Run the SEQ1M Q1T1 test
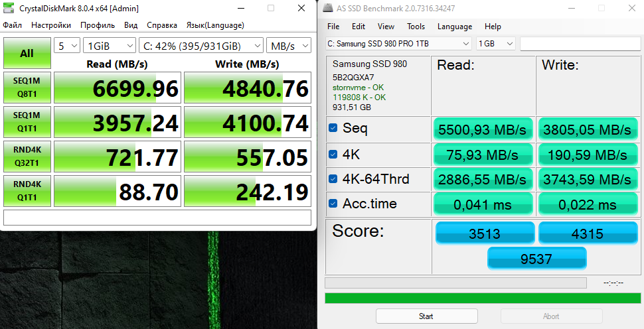Image resolution: width=644 pixels, height=329 pixels. click(27, 122)
